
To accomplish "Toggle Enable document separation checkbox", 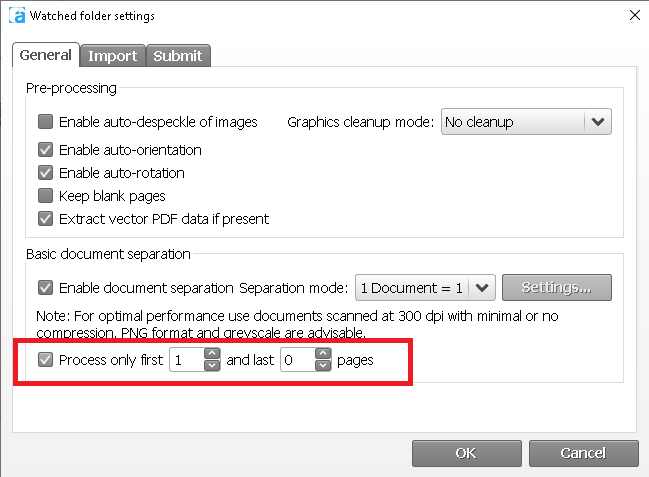I will pos(46,288).
